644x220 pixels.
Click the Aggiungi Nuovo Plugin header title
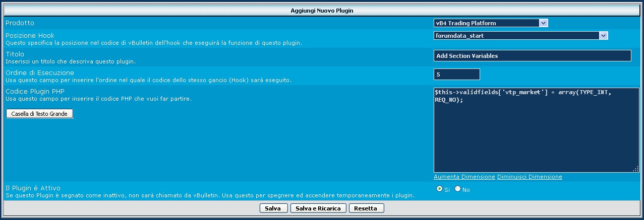click(322, 11)
